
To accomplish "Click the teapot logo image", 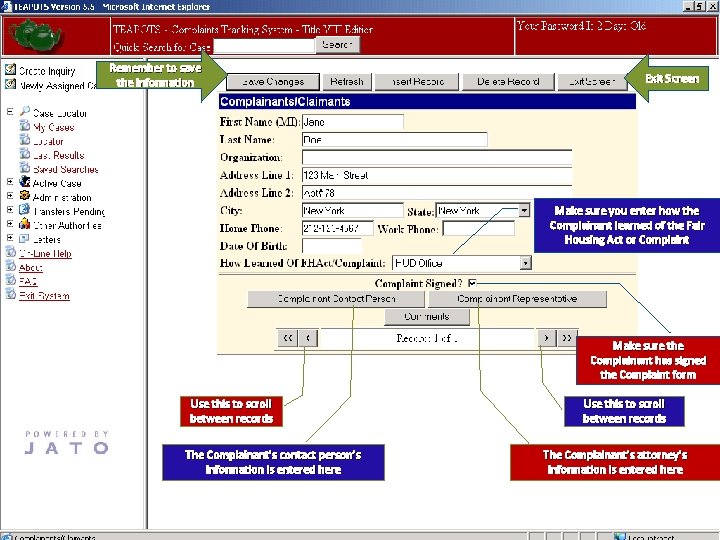I will (35, 36).
